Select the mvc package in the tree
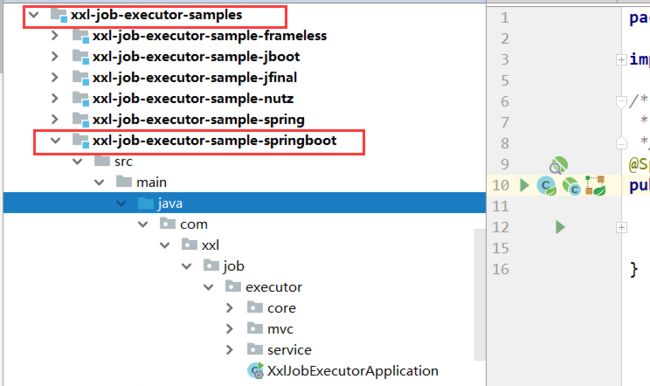 pyautogui.click(x=270, y=329)
